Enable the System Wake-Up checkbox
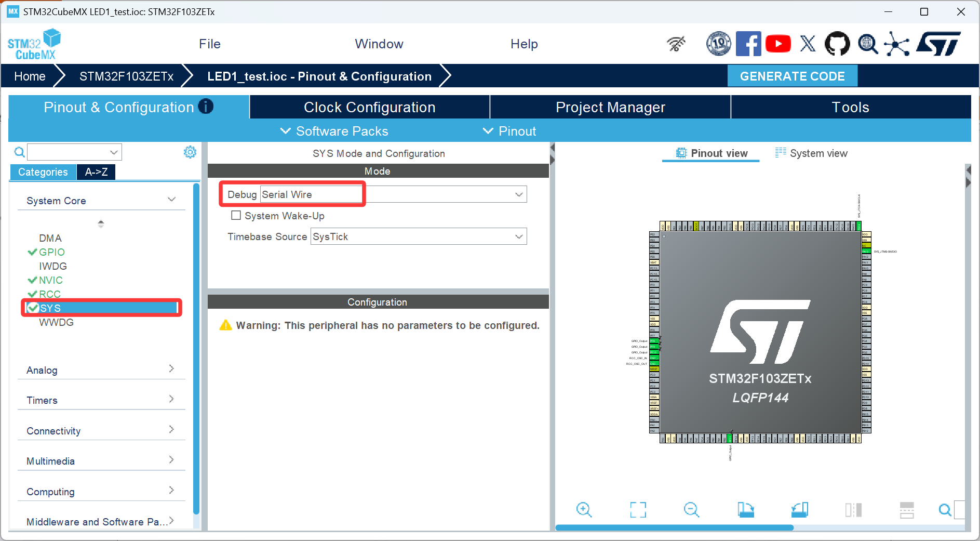This screenshot has width=980, height=541. click(236, 215)
